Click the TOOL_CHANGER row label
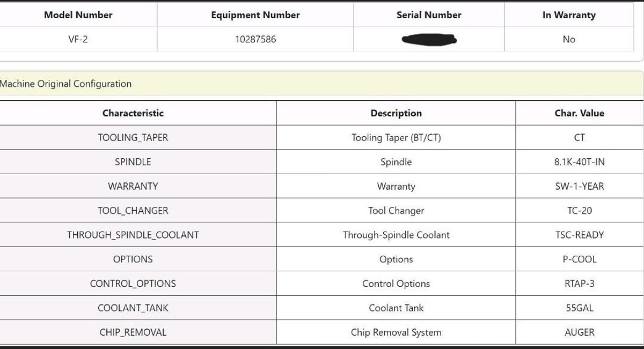 [x=133, y=211]
